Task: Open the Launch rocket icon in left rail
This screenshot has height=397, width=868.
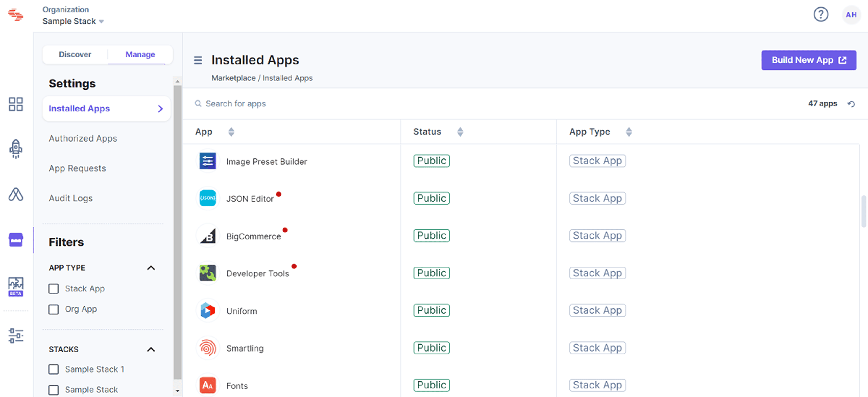Action: coord(16,149)
